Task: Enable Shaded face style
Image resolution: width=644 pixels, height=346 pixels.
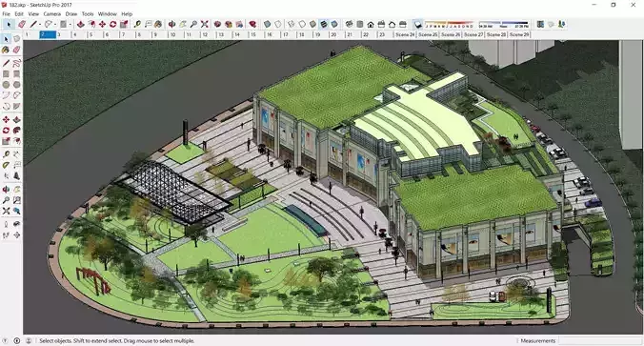Action: pos(313,25)
